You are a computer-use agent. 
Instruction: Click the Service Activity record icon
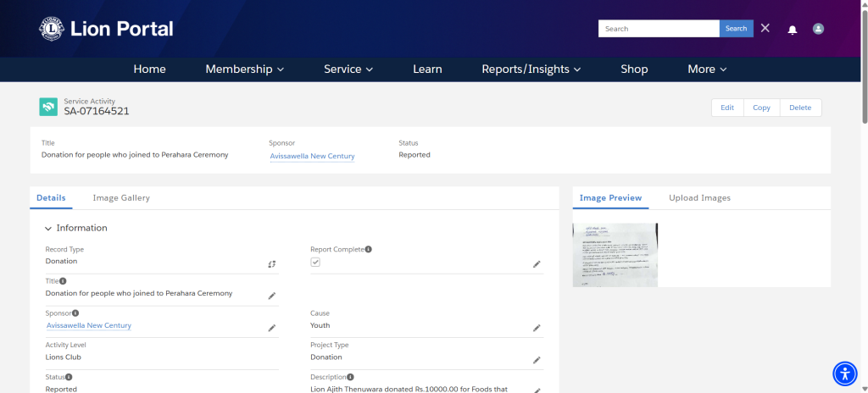(x=48, y=107)
